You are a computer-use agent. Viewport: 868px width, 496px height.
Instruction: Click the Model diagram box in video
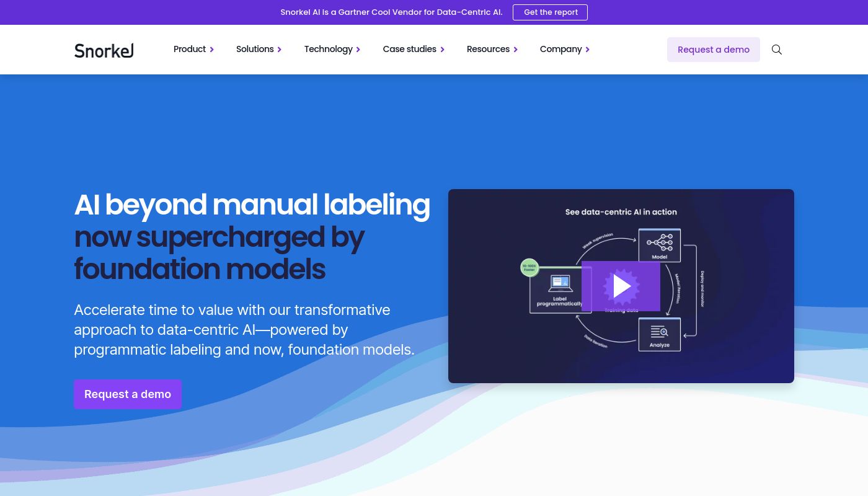[x=660, y=246]
